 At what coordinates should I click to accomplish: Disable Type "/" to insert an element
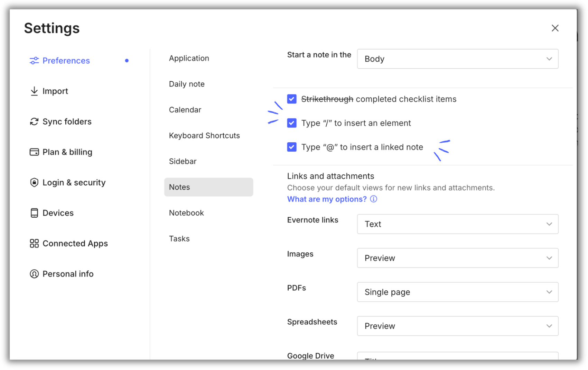291,123
